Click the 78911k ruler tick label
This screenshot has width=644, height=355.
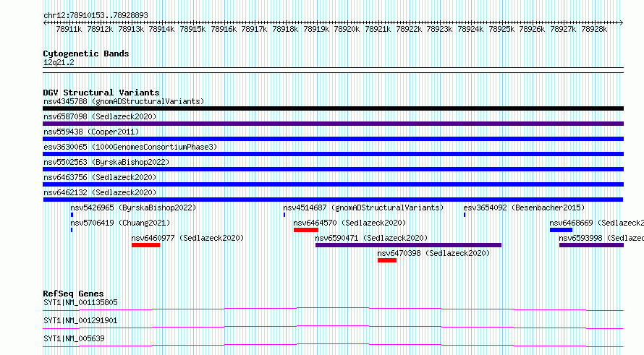pos(69,30)
